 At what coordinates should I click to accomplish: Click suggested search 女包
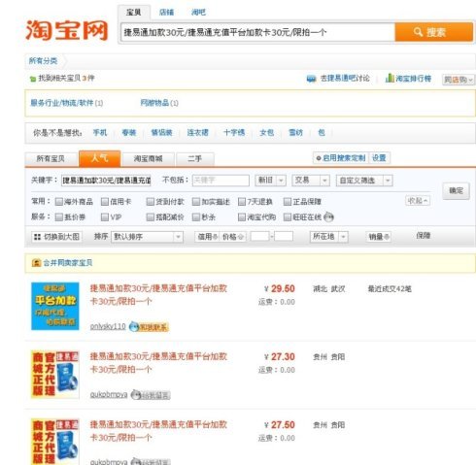coord(267,133)
